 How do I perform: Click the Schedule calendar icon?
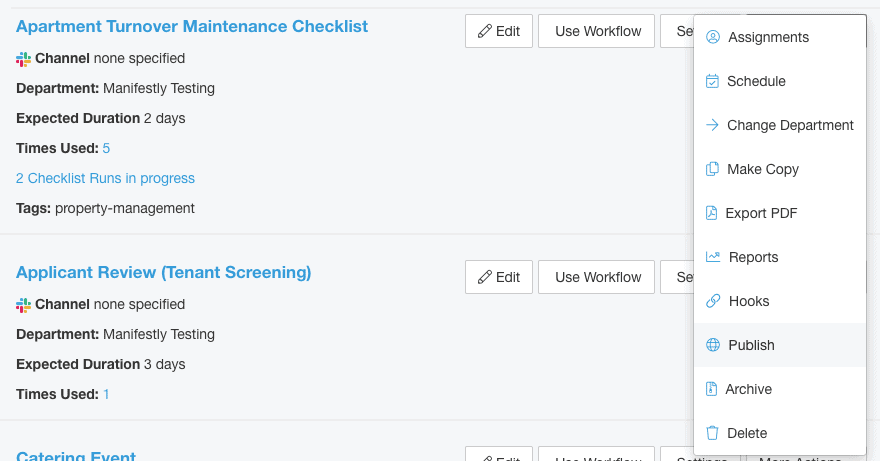713,81
